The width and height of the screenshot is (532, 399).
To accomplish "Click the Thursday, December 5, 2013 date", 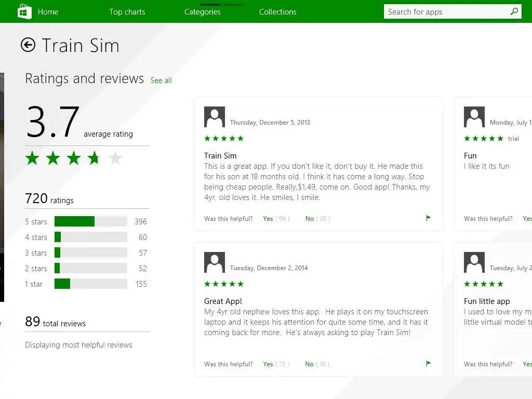I will [x=270, y=123].
